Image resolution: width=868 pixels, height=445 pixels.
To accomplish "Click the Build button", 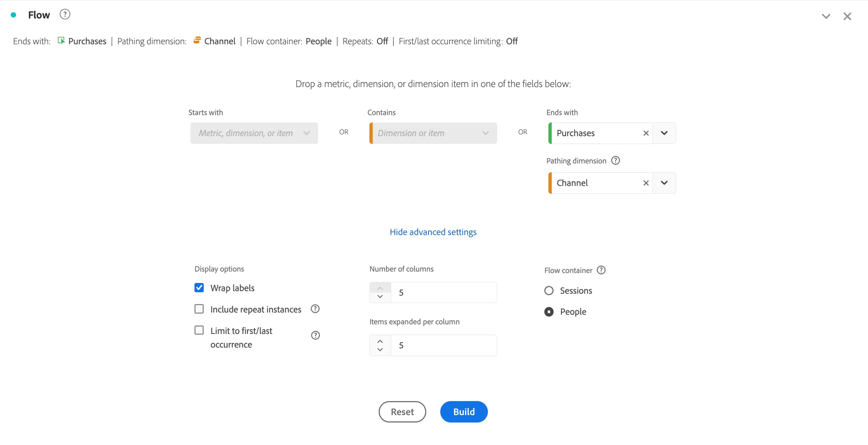I will (464, 412).
